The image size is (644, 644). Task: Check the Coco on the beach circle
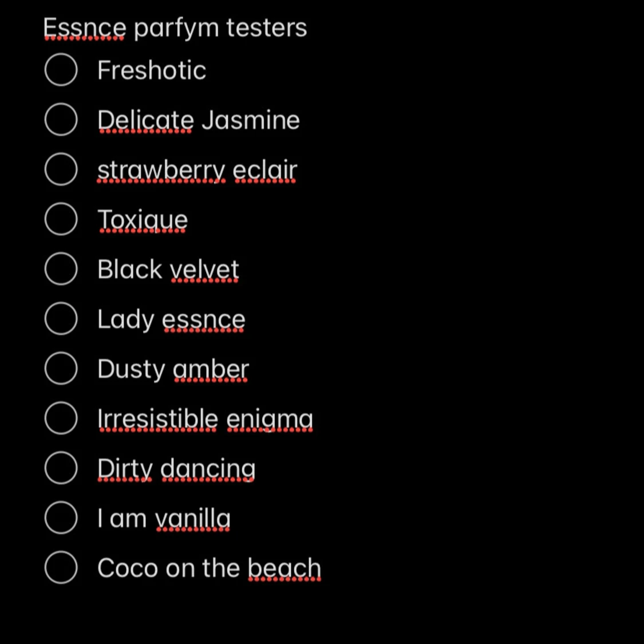tap(61, 567)
